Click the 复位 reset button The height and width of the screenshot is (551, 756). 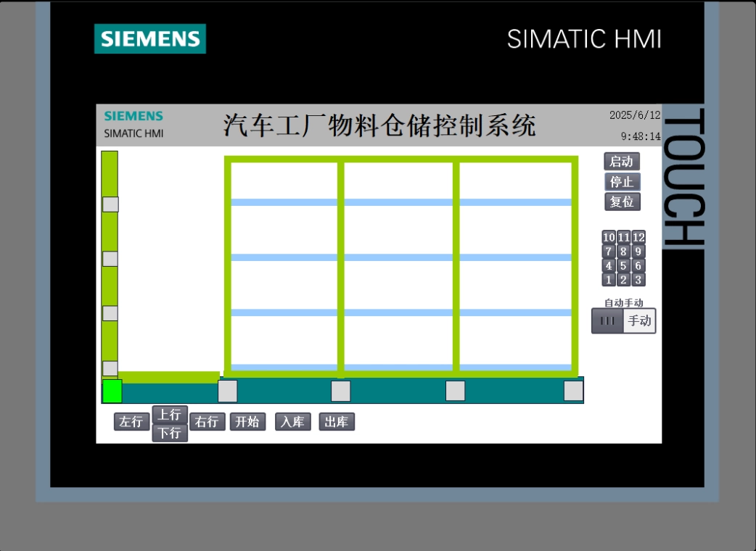point(623,202)
